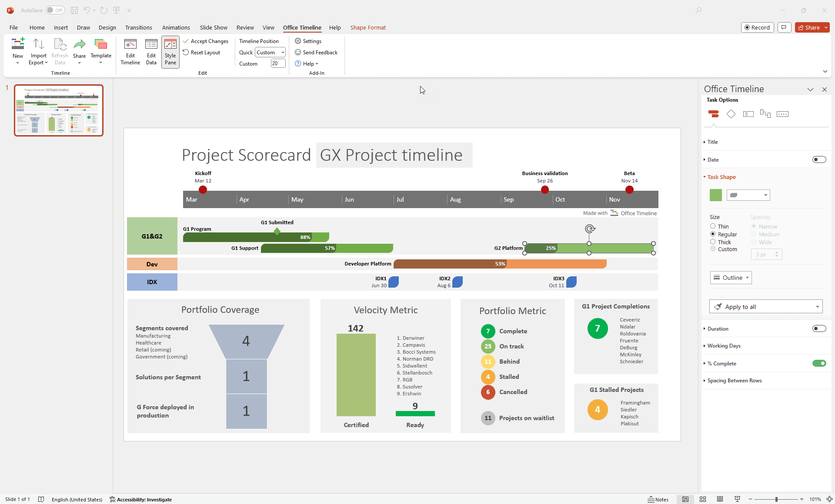Select Thin size radio button
Screen dimensions: 835x504
tap(713, 226)
